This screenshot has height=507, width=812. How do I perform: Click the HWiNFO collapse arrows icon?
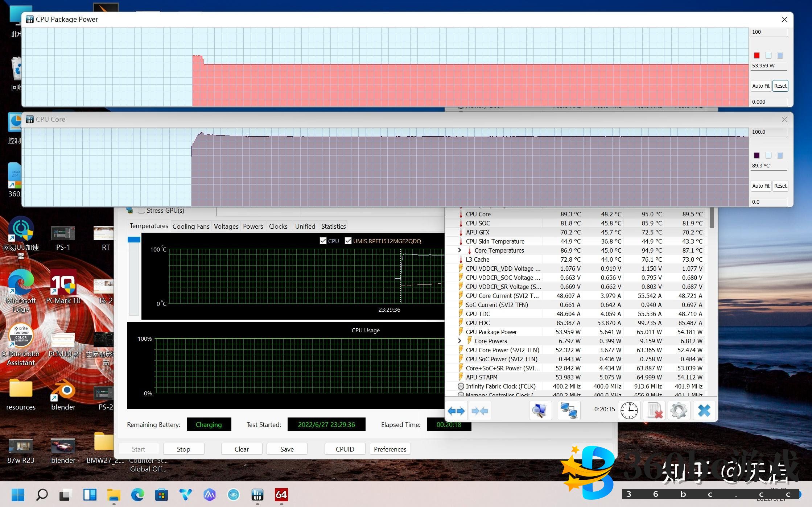479,411
